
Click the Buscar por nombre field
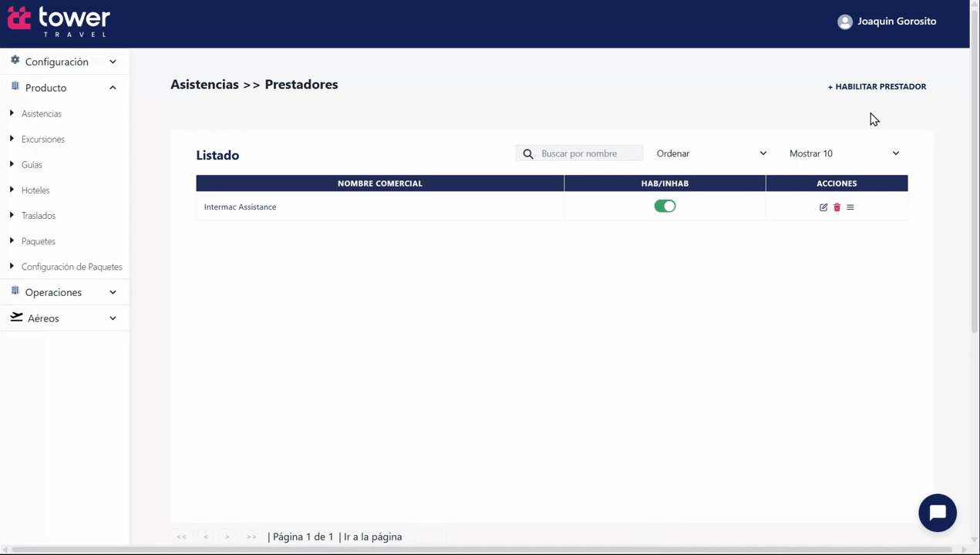pyautogui.click(x=590, y=154)
